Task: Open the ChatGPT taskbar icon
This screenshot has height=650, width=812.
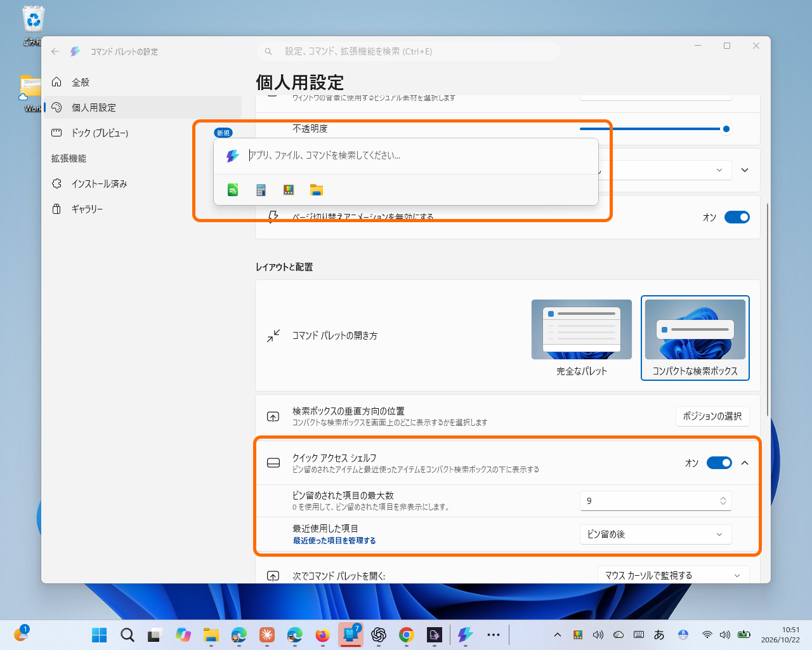Action: (x=379, y=635)
